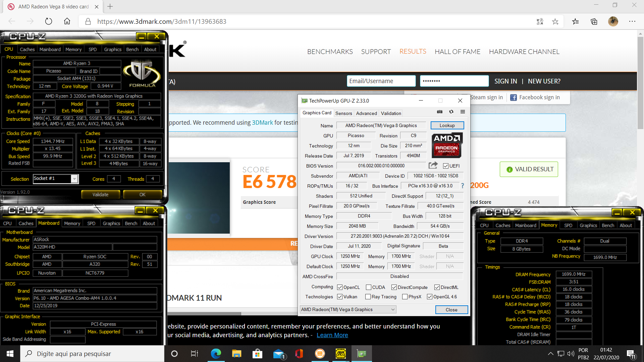Screen dimensions: 644x362
Task: Open the BENCHMARKS menu on the website
Action: (330, 52)
